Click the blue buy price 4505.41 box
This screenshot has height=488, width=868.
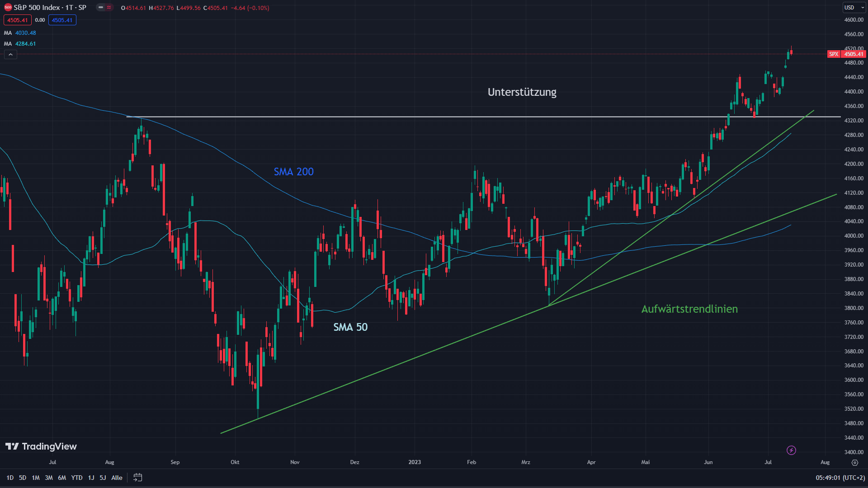[x=62, y=20]
